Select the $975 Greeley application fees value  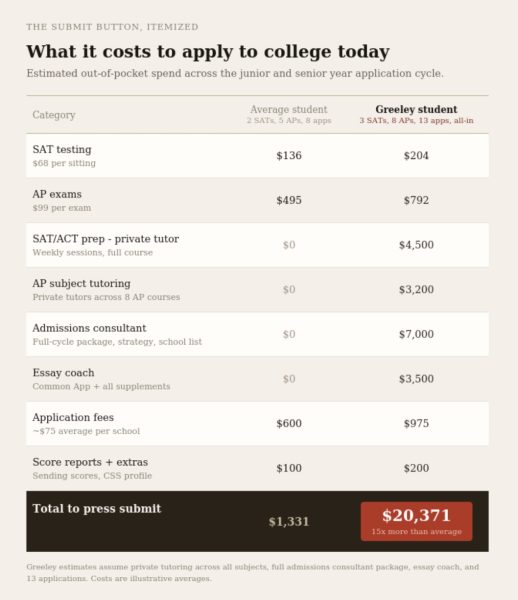pos(416,424)
